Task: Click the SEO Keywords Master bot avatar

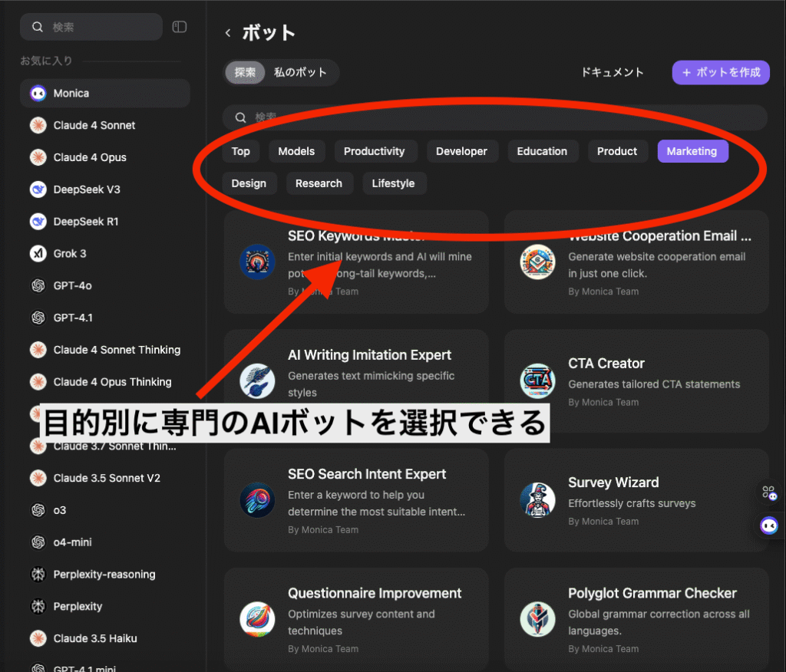Action: click(x=257, y=262)
